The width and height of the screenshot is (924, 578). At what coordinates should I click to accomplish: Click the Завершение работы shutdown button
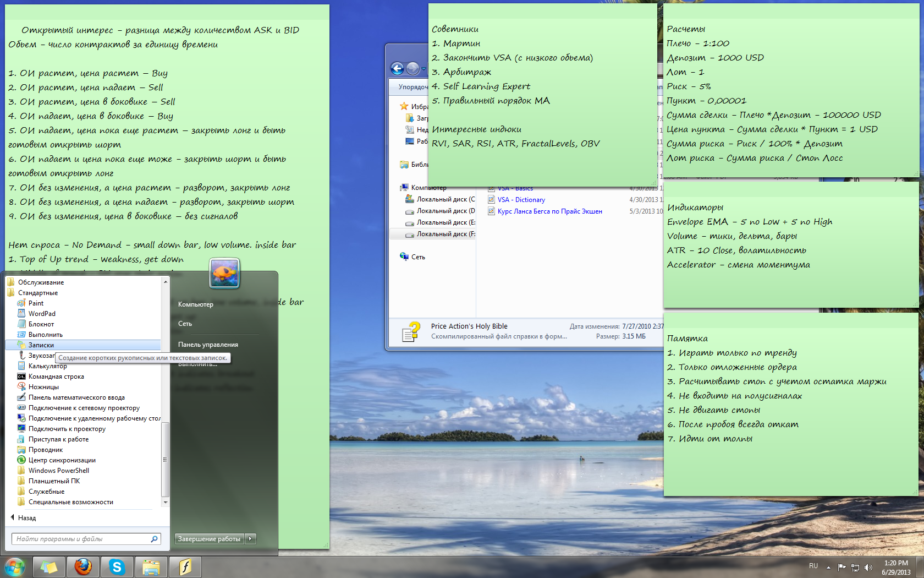coord(209,539)
